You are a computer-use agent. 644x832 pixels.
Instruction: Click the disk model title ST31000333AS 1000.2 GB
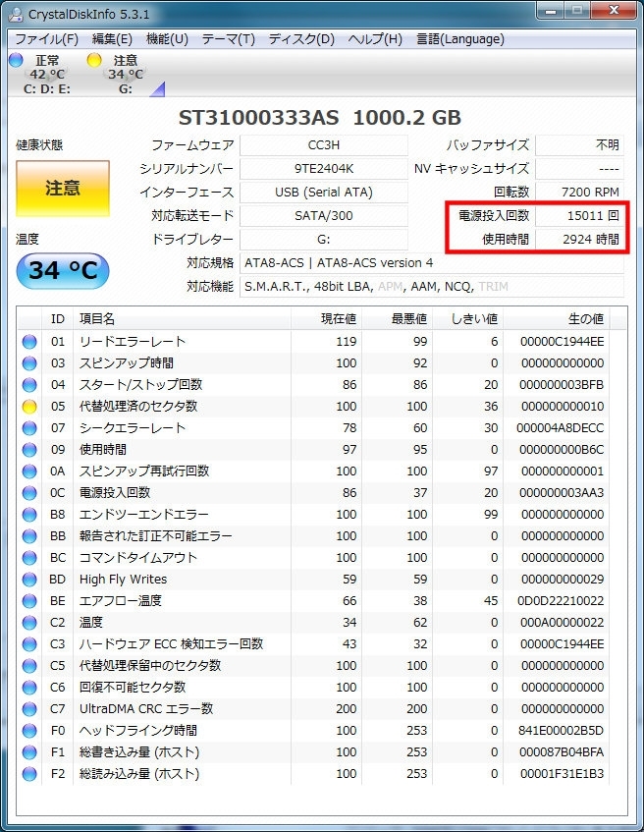pos(320,118)
